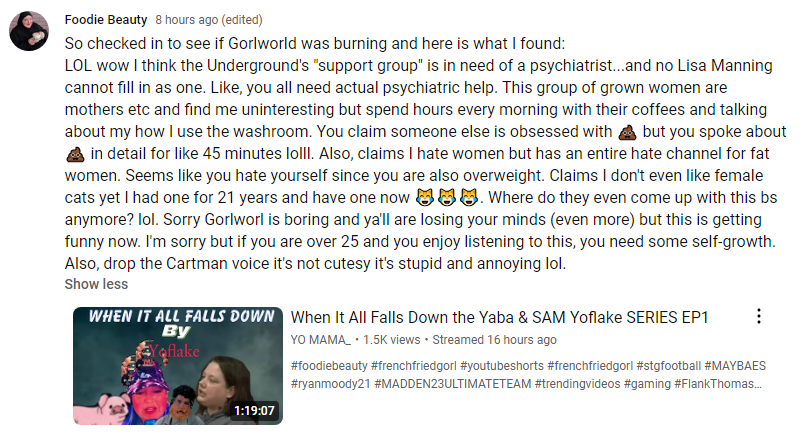Viewport: 805px width, 446px height.
Task: Click Foodie Beauty's profile avatar
Action: [x=29, y=31]
